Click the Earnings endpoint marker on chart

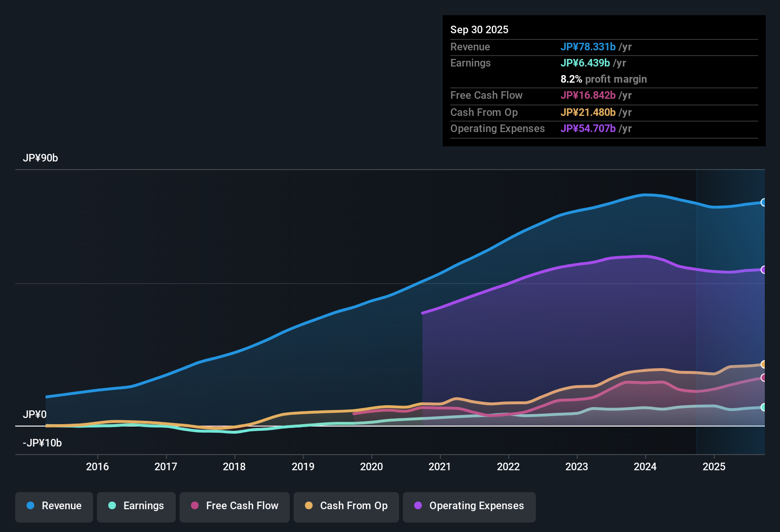[764, 407]
